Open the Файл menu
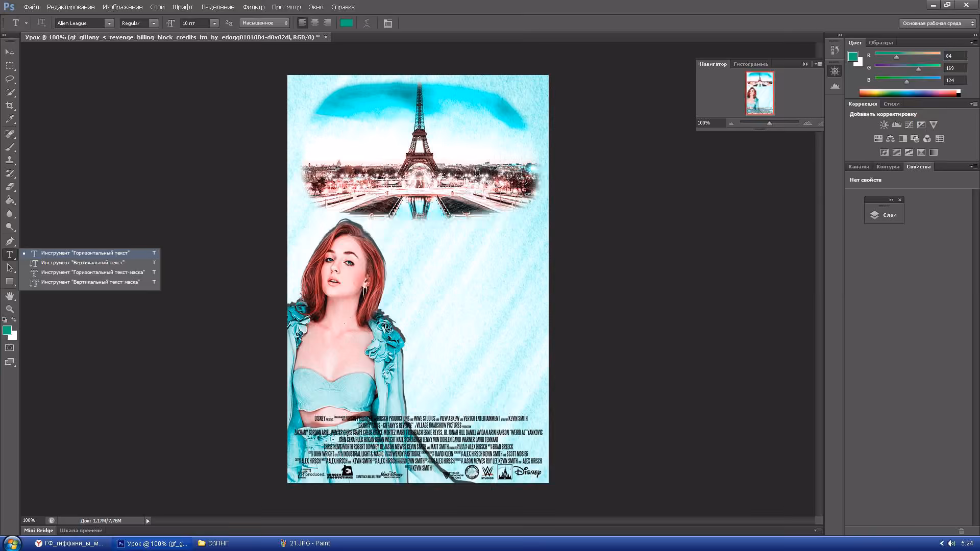Viewport: 980px width, 551px height. [x=31, y=7]
